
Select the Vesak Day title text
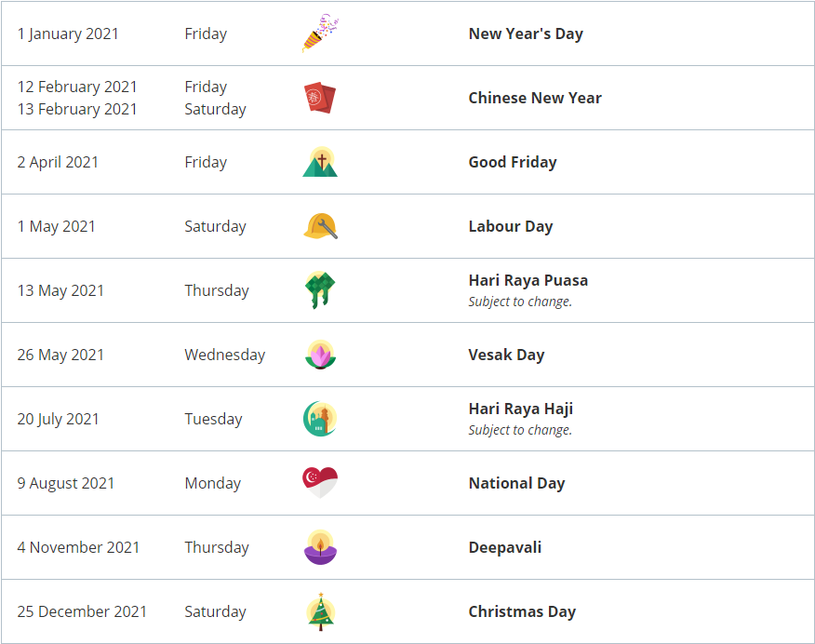point(506,355)
